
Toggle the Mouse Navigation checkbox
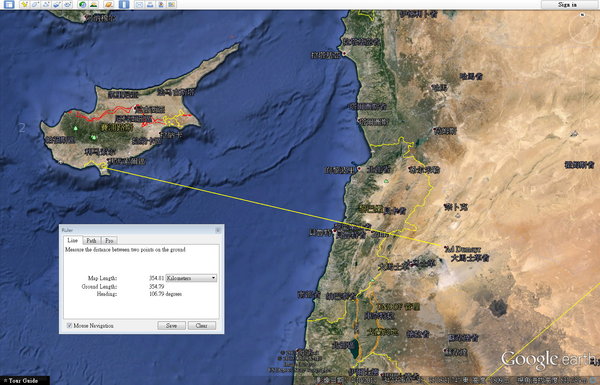(x=69, y=326)
